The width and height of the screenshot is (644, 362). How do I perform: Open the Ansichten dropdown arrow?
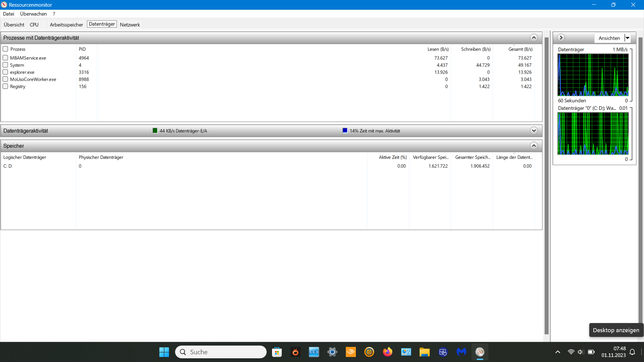click(627, 38)
